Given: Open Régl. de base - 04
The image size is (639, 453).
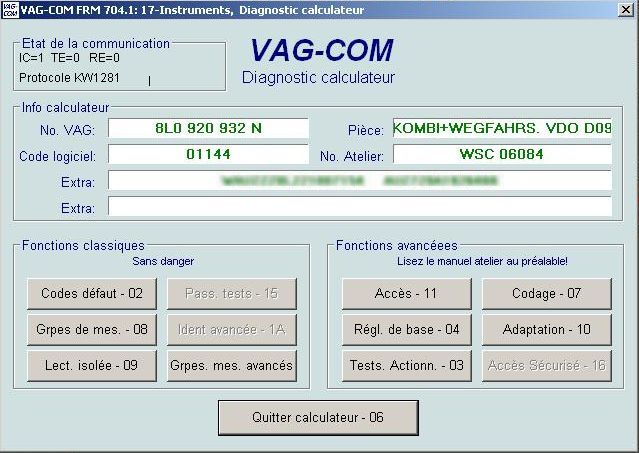Looking at the screenshot, I should coord(407,330).
